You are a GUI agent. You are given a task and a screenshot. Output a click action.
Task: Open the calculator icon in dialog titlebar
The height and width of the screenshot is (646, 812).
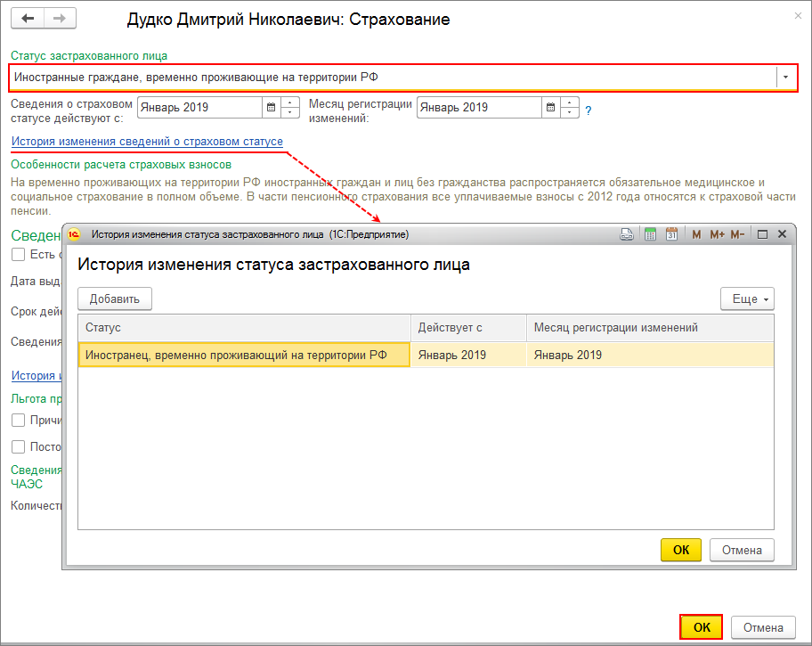(x=650, y=234)
